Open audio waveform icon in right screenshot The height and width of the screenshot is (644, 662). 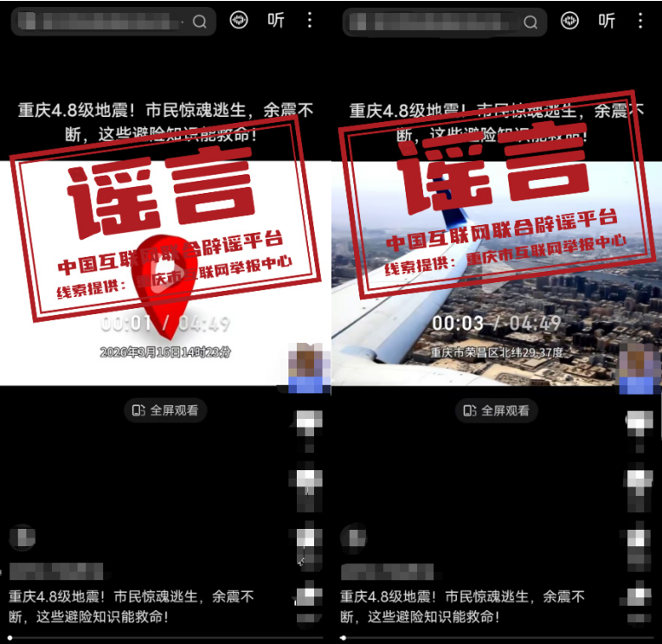[569, 21]
